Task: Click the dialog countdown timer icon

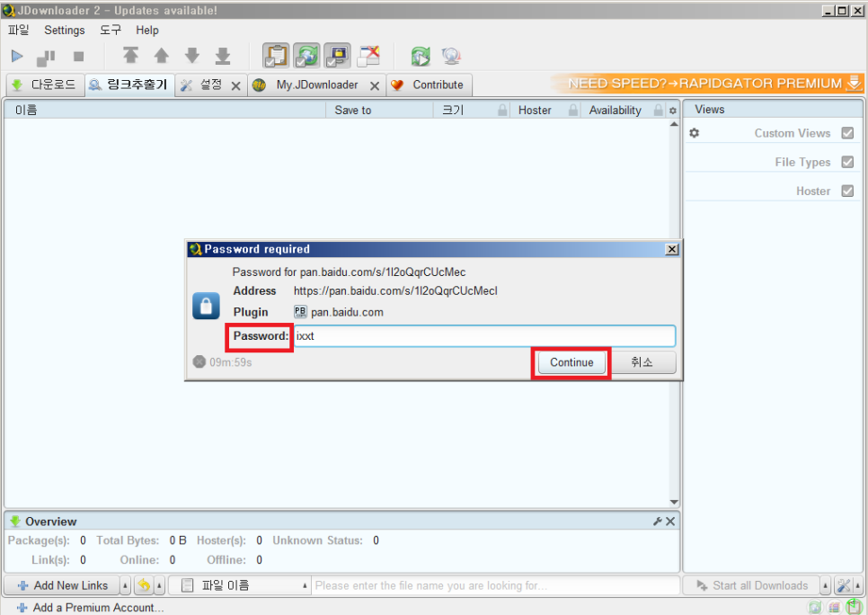Action: point(199,361)
